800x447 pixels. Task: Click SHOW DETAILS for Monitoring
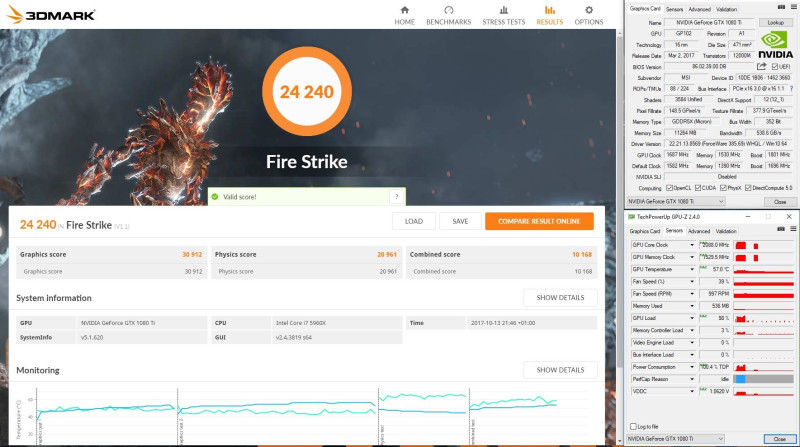560,370
